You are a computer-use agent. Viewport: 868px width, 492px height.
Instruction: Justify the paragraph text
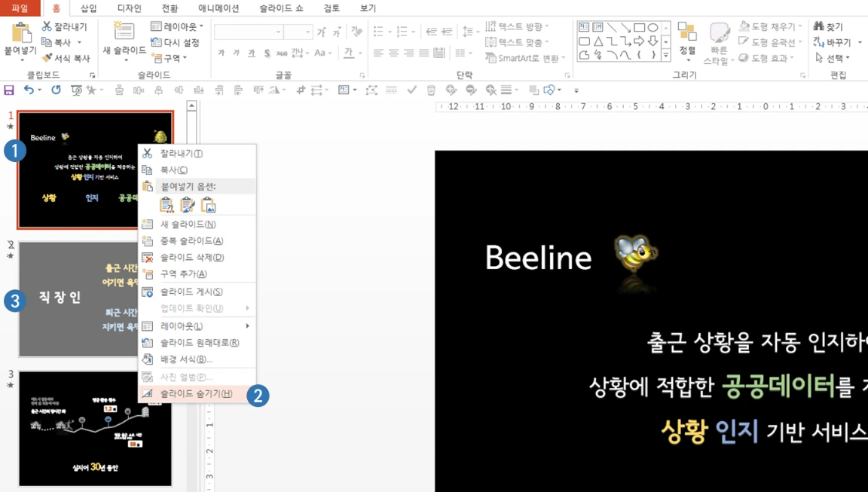(x=424, y=53)
